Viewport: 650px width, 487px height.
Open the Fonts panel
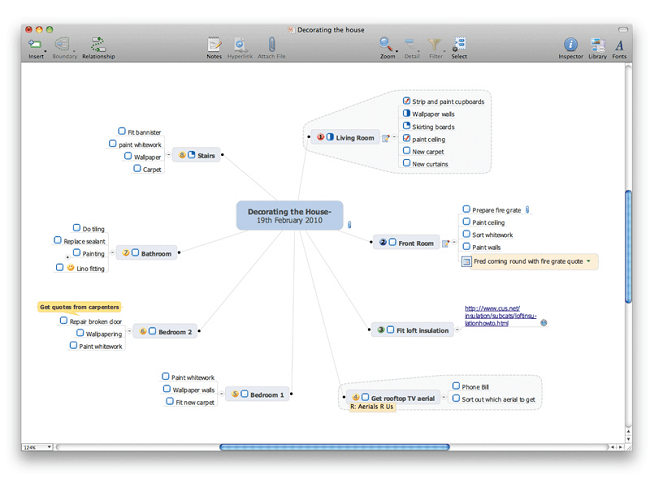[619, 44]
